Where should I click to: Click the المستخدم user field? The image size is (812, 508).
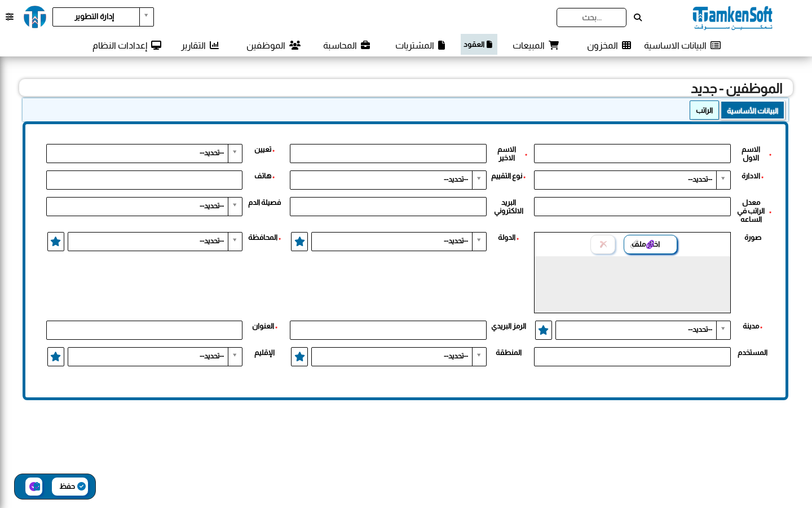632,357
